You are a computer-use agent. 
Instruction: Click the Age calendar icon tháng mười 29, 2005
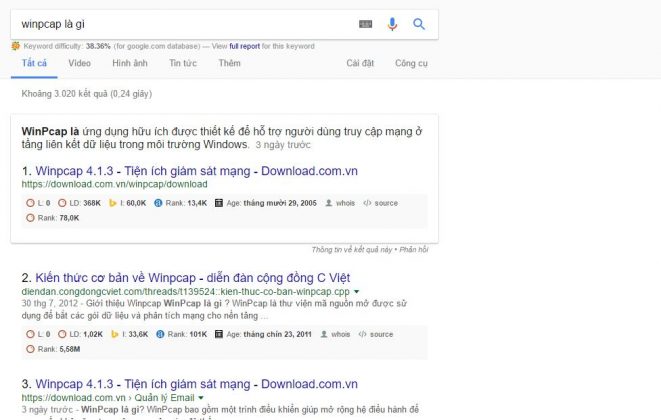pos(218,203)
